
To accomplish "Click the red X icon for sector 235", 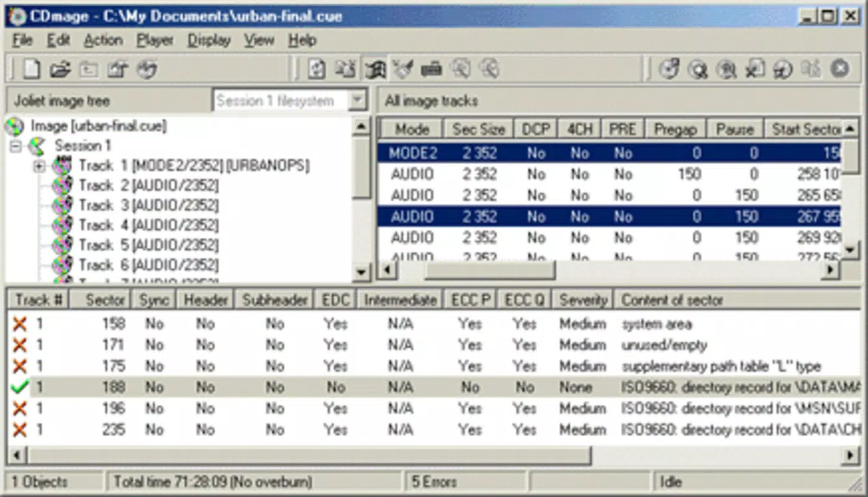I will (x=20, y=429).
